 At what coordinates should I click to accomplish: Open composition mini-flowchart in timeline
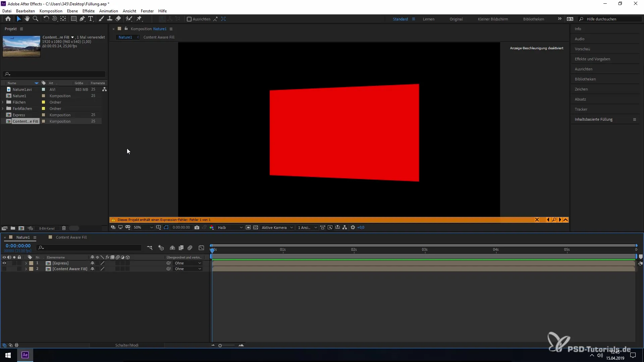pos(150,248)
